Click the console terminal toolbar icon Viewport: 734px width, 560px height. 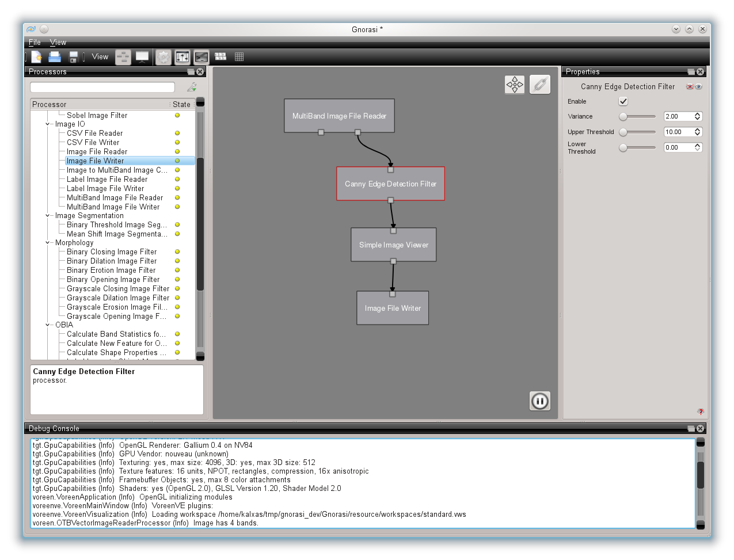pos(201,57)
